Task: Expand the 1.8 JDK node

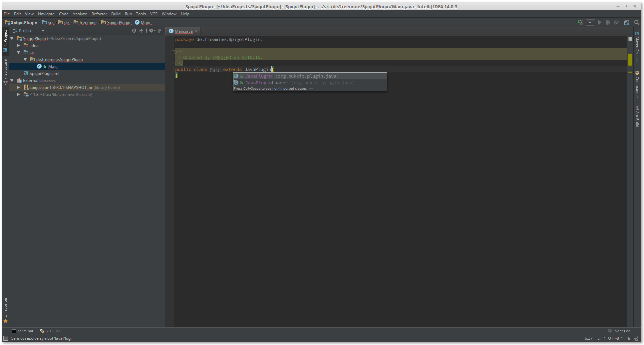Action: [x=19, y=94]
